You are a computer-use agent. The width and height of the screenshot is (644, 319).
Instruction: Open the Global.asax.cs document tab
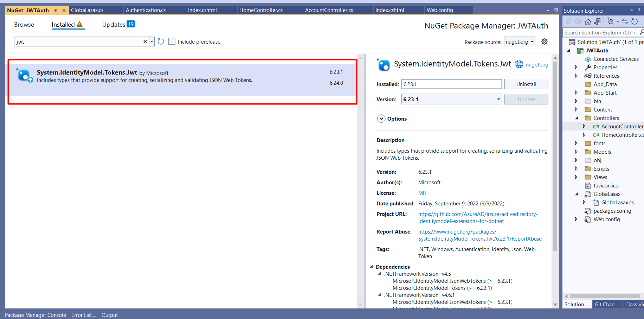click(x=87, y=10)
